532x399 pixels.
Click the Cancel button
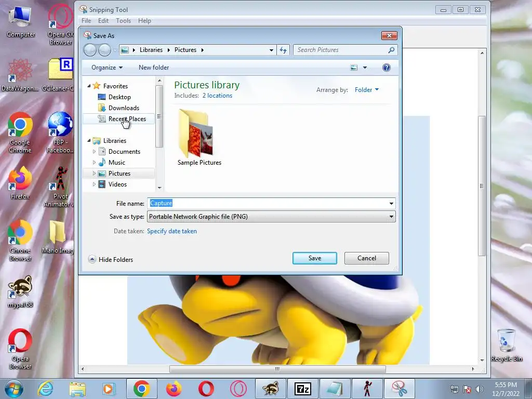pyautogui.click(x=367, y=258)
